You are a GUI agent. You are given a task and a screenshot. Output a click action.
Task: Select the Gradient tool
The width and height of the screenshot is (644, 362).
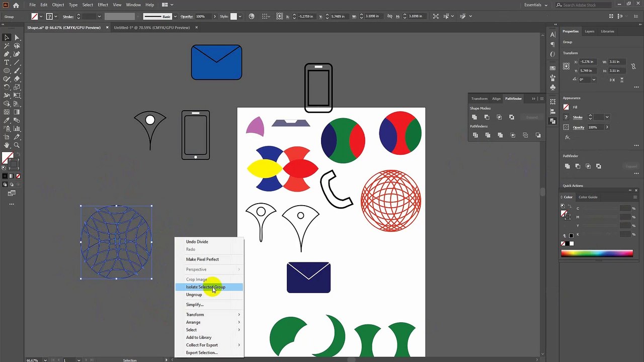point(17,112)
